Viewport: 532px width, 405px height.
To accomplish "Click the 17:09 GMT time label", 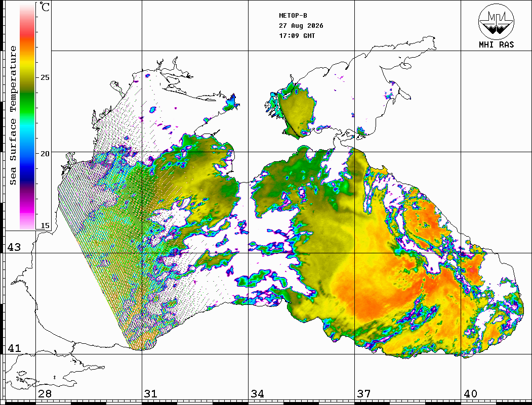I will coord(297,35).
